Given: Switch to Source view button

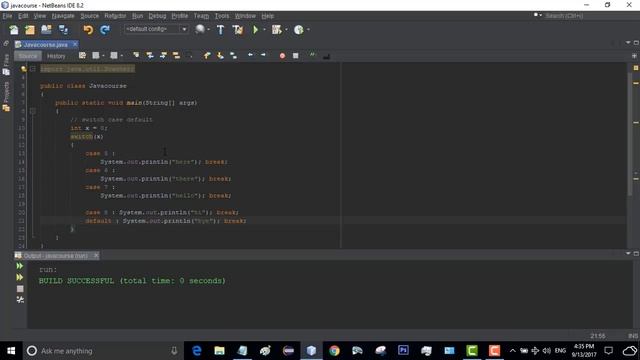Looking at the screenshot, I should [28, 56].
